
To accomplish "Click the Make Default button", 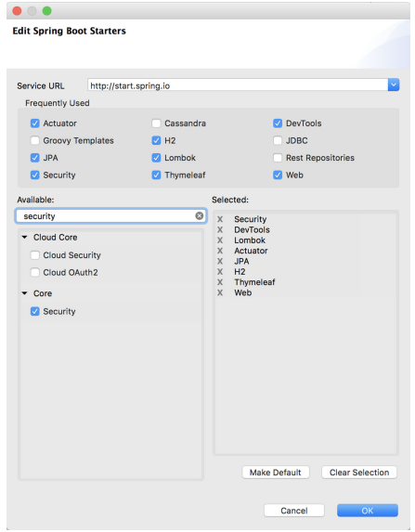I will point(276,473).
